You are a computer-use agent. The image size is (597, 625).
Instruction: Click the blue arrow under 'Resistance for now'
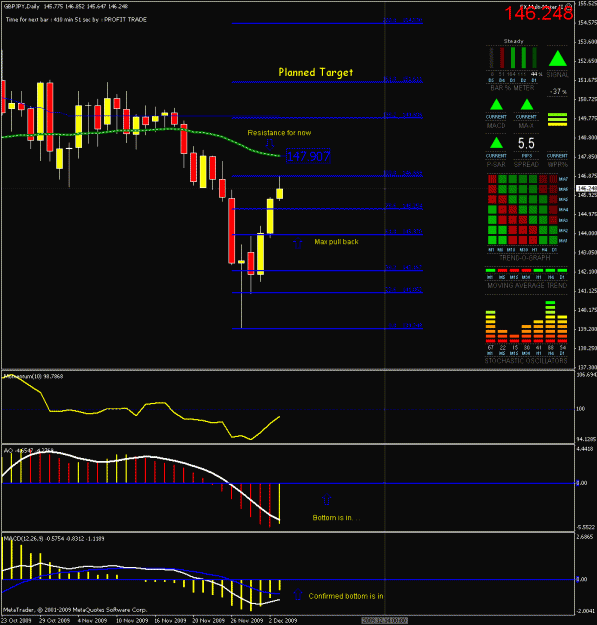(x=270, y=143)
